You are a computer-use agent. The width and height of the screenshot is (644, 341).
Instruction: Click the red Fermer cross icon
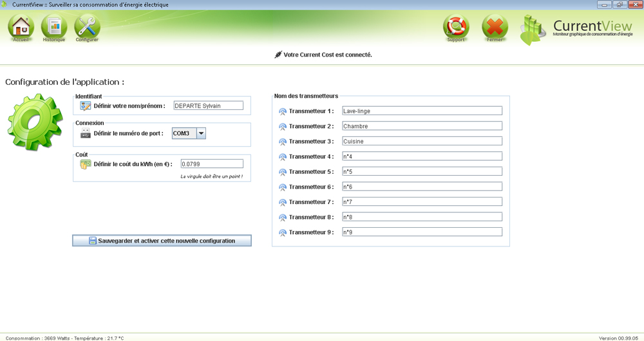click(x=495, y=27)
